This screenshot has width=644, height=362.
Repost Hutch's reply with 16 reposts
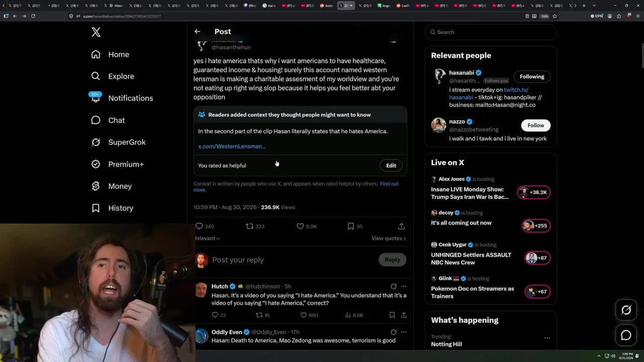pos(263,315)
